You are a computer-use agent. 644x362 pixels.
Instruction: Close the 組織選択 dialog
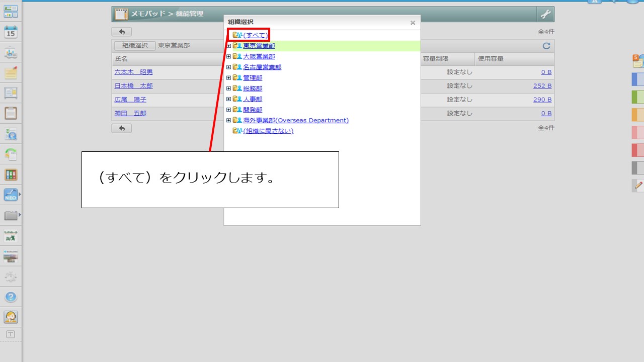[413, 23]
